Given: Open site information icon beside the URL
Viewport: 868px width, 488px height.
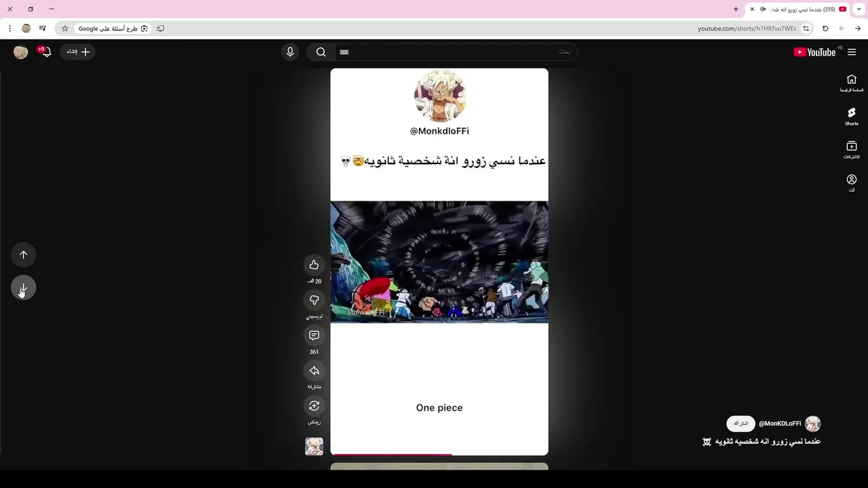Looking at the screenshot, I should 806,28.
